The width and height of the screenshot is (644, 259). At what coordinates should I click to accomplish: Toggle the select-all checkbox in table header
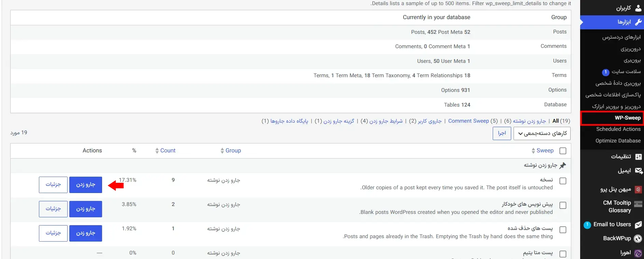coord(563,151)
